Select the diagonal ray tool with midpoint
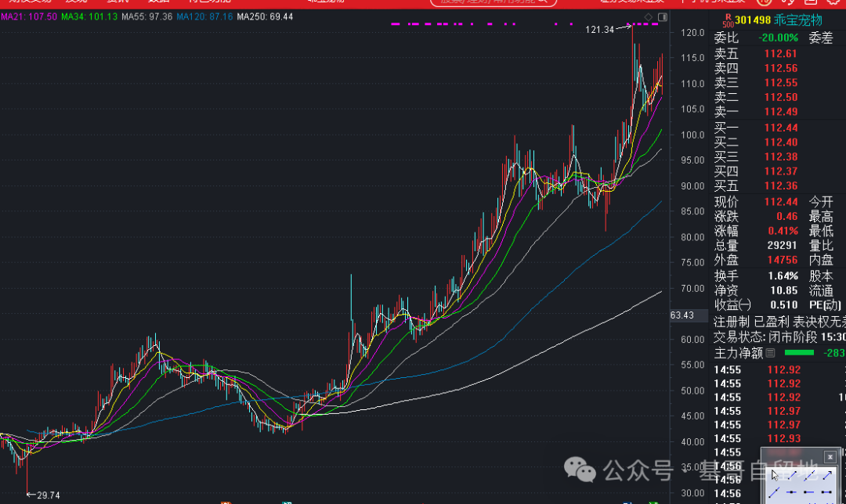Screen dimensions: 846x504 (x=774, y=492)
